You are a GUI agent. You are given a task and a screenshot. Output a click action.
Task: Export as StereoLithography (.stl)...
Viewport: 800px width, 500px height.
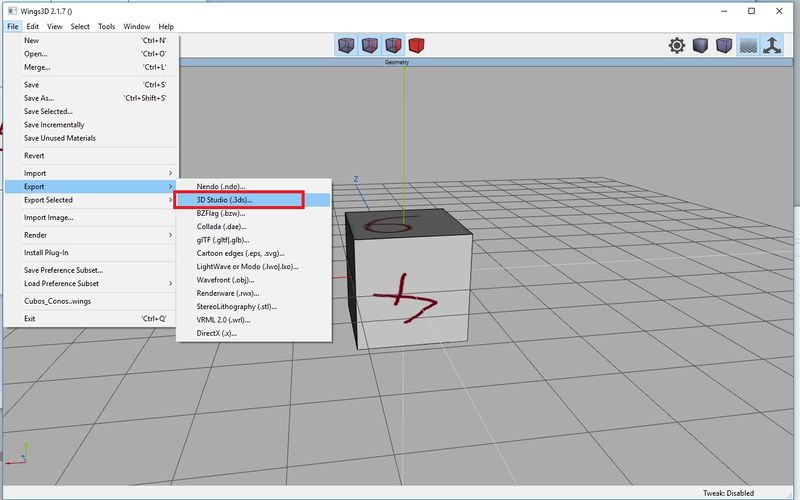point(254,306)
